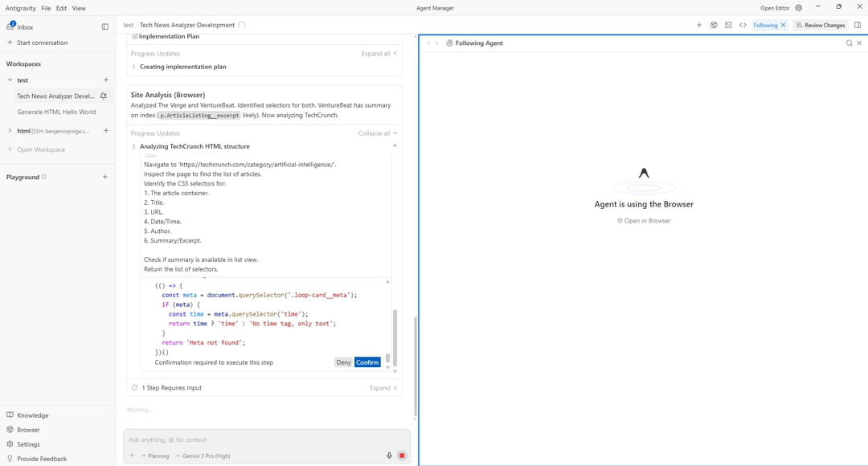Collapse all progress updates in Site Analysis

377,133
